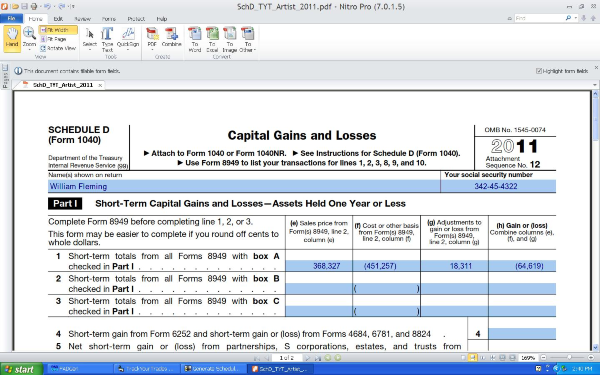Open the File menu
This screenshot has width=600, height=375.
11,18
